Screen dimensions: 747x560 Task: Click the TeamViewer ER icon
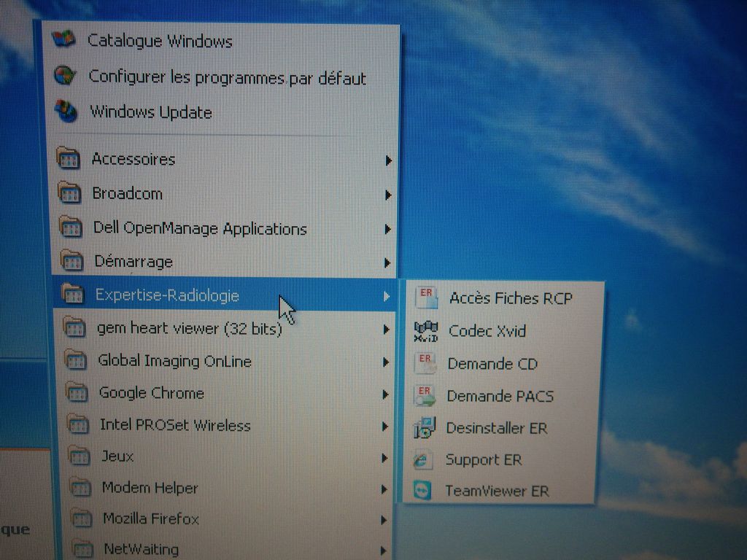(422, 491)
